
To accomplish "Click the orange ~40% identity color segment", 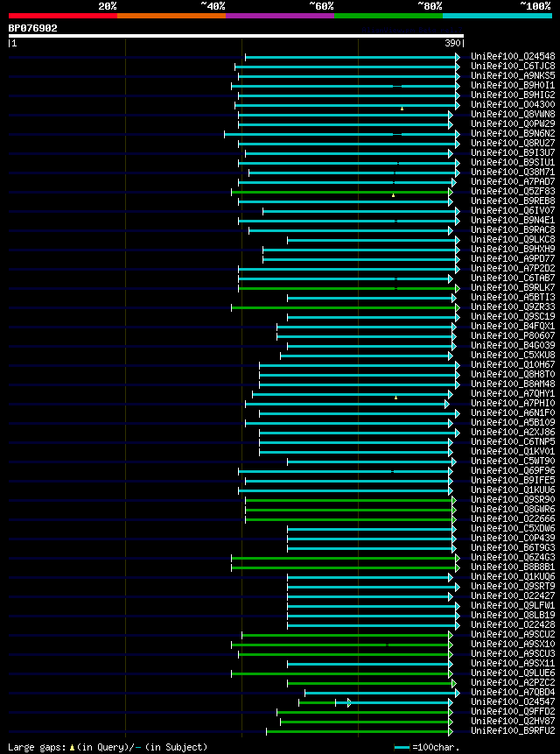I will tap(171, 16).
